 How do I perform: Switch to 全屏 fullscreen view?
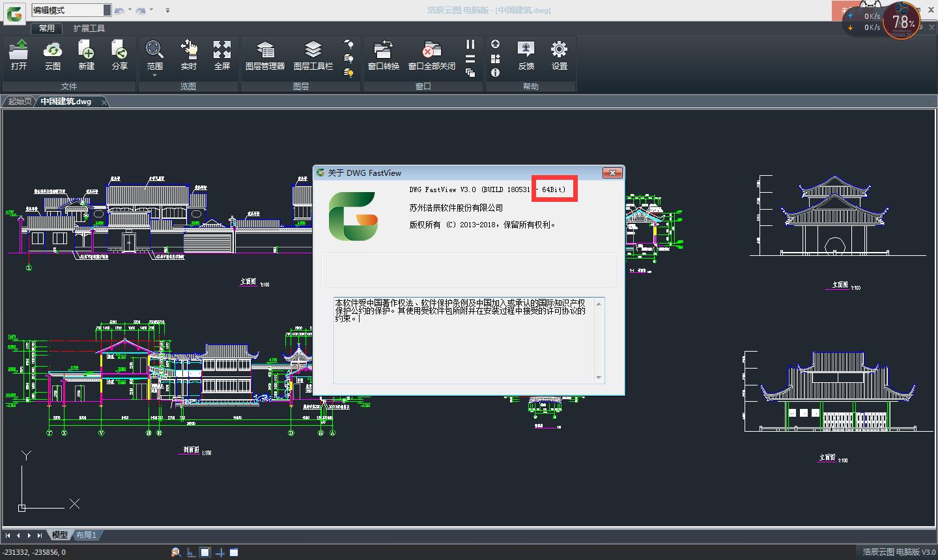[222, 55]
